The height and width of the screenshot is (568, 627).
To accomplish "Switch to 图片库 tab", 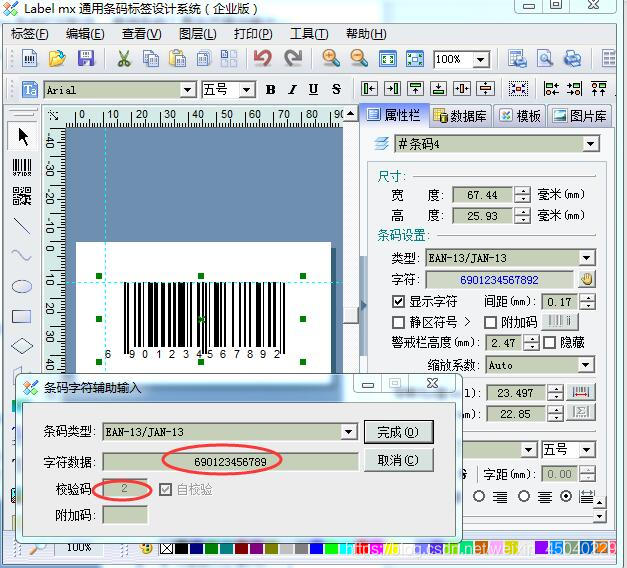I will tap(579, 116).
